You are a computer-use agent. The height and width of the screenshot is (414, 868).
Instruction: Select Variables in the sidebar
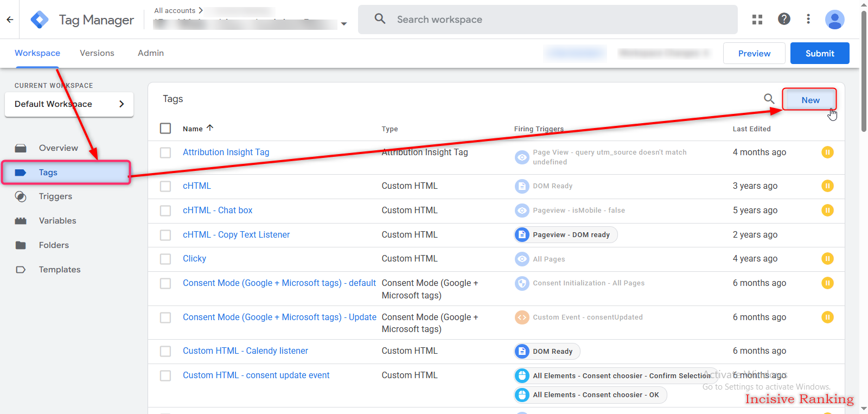click(58, 221)
